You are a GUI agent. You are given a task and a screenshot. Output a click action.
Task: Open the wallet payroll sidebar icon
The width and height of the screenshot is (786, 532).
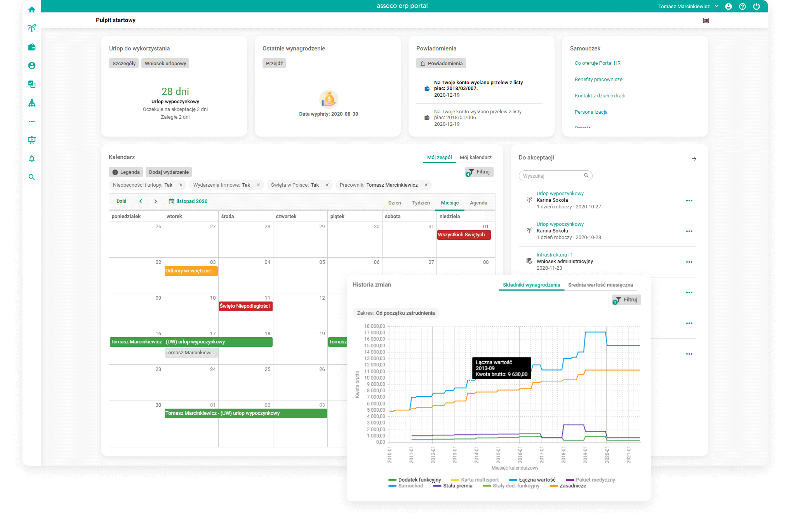(x=32, y=47)
